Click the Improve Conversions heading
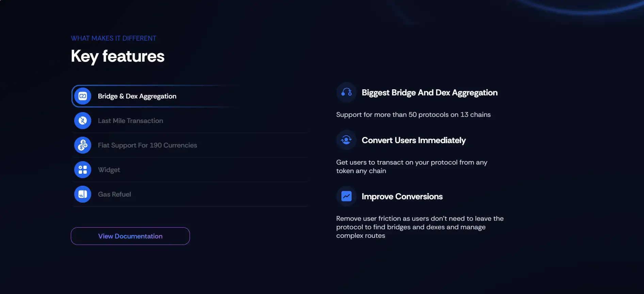The image size is (644, 294). click(402, 197)
